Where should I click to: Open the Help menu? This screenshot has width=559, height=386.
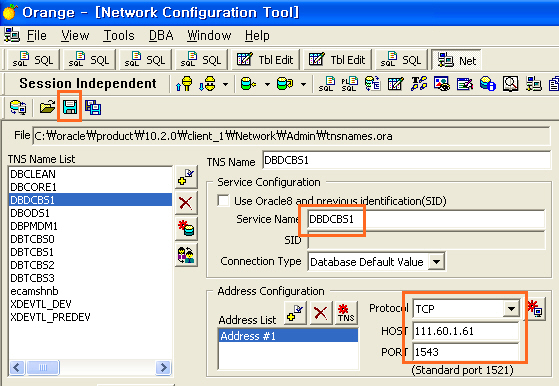coord(257,36)
